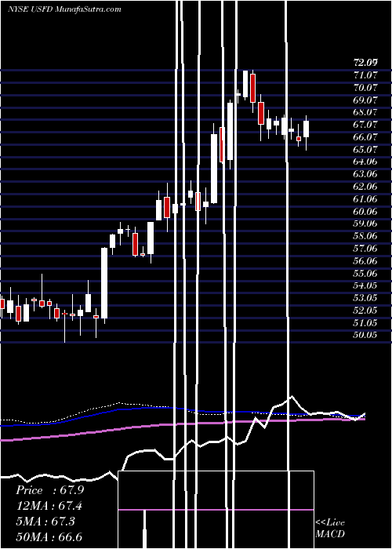
Task: Click the tall white candle rising from 52 to 57
Action: tap(104, 283)
